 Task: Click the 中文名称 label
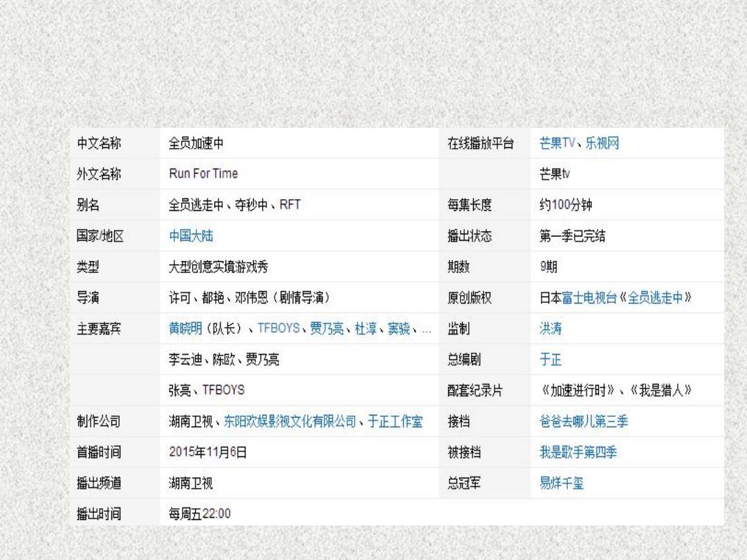(99, 143)
